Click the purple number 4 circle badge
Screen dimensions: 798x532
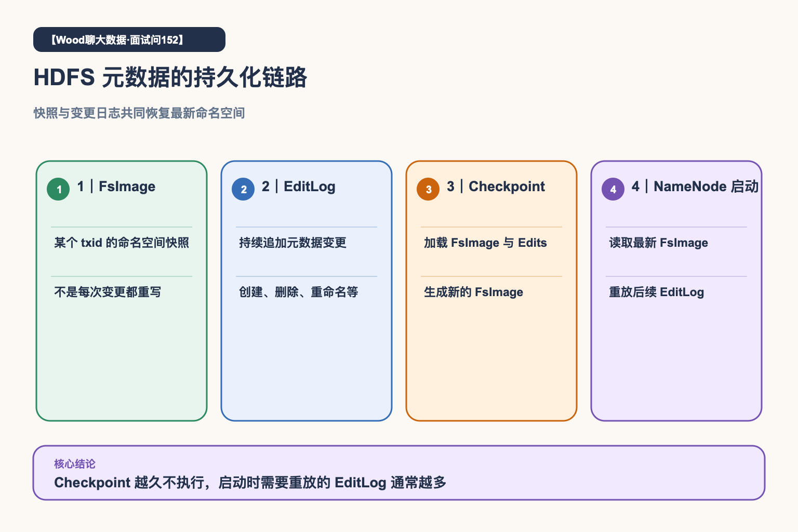click(x=613, y=189)
